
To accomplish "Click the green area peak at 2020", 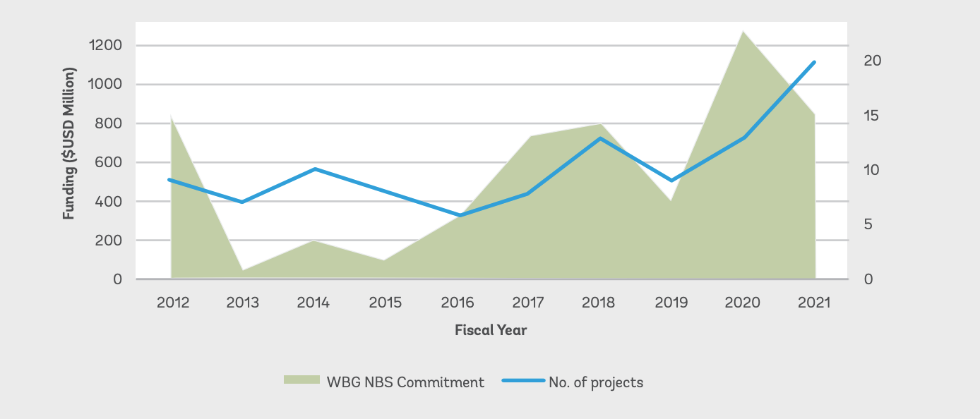I will click(743, 32).
